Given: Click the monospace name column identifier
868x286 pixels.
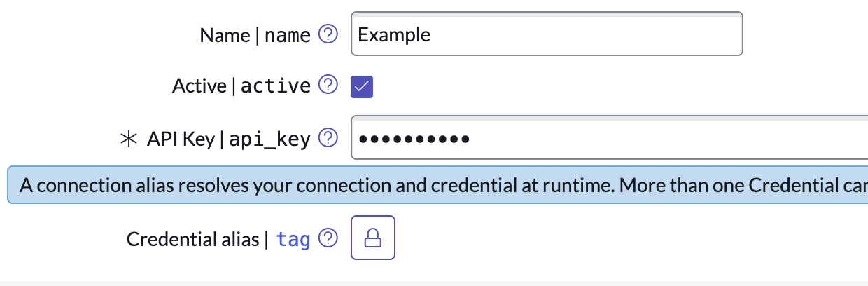Looking at the screenshot, I should [288, 35].
